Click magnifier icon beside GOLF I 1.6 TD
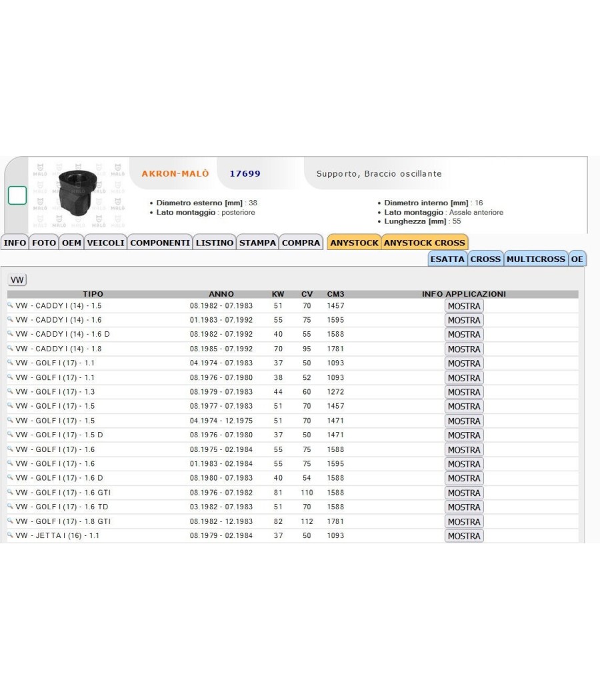The width and height of the screenshot is (600, 700). tap(10, 506)
